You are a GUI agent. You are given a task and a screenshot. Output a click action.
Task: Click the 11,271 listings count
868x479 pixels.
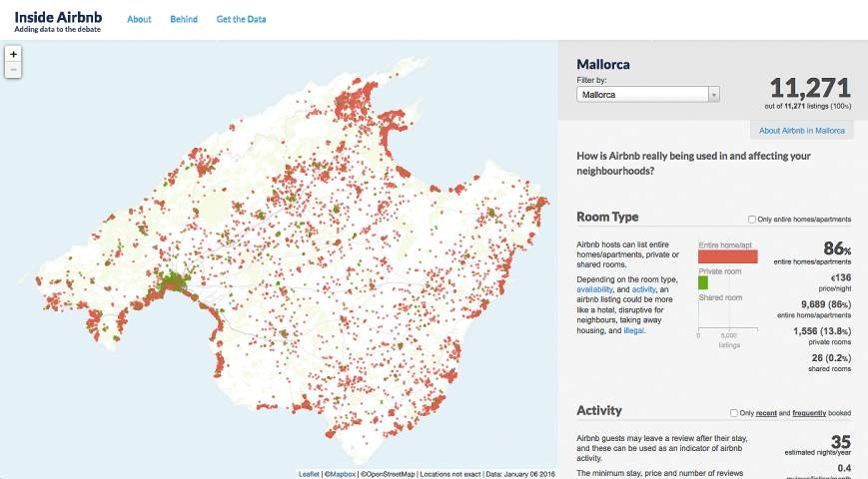tap(810, 88)
